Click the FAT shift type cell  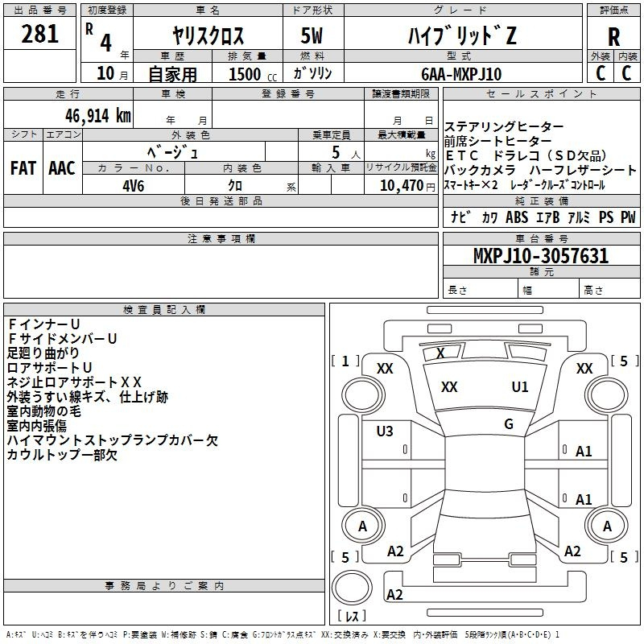pyautogui.click(x=23, y=167)
